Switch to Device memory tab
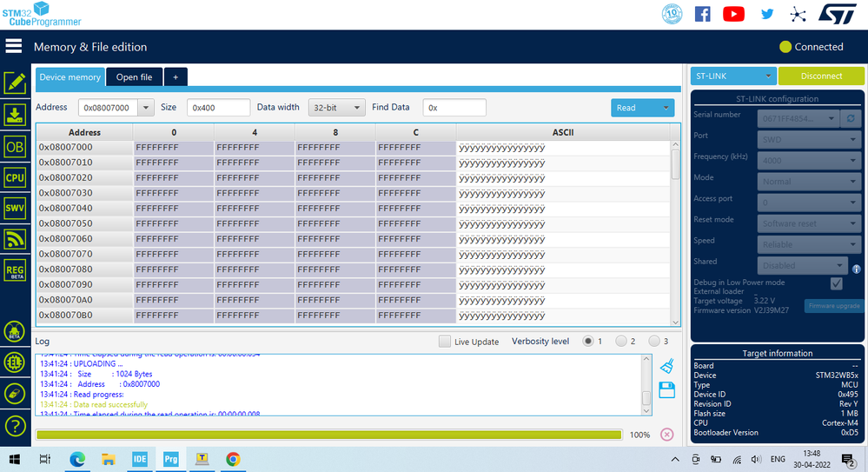This screenshot has height=472, width=868. 70,77
